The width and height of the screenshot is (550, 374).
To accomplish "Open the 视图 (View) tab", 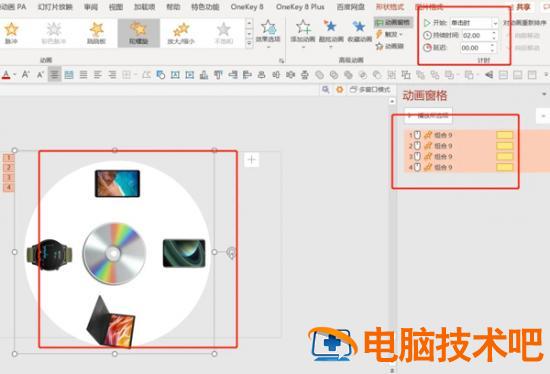I will click(116, 7).
